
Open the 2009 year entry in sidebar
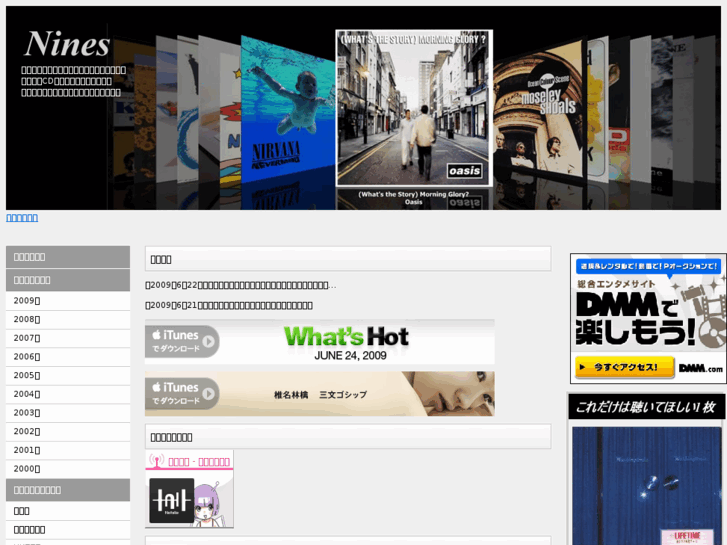(68, 301)
